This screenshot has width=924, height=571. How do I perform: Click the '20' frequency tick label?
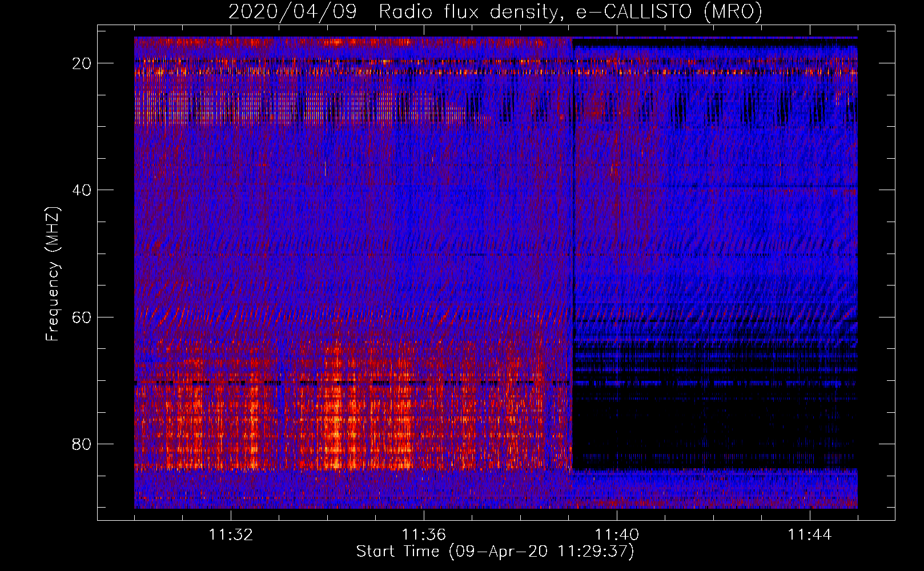[82, 63]
